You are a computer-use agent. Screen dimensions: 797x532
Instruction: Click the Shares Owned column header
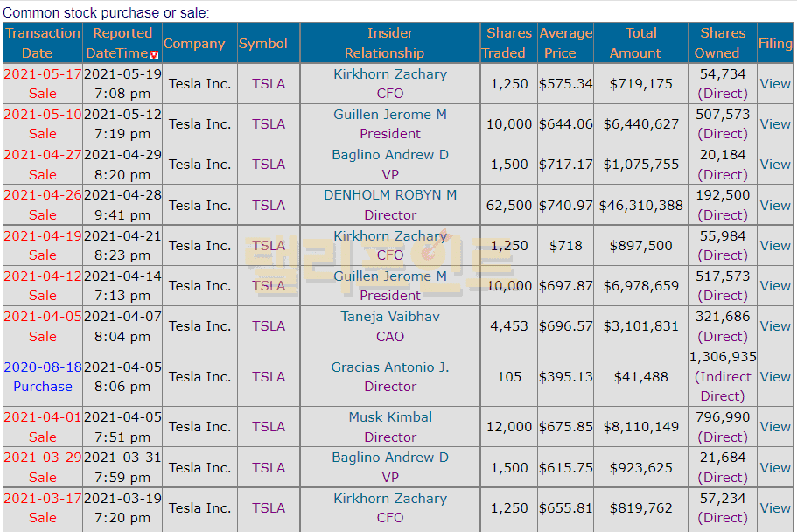(723, 43)
